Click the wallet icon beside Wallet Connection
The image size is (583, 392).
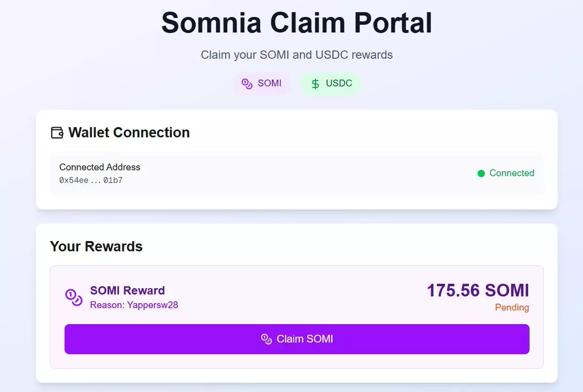(x=57, y=133)
